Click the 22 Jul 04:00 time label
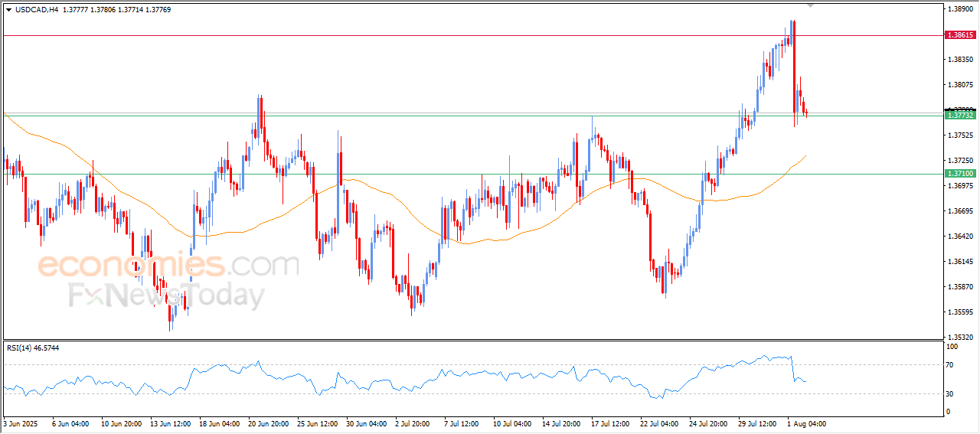The height and width of the screenshot is (434, 980). 661,423
